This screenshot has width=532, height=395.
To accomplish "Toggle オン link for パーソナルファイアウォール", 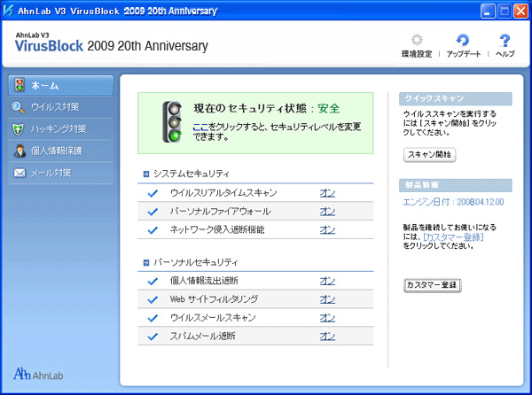I will [x=327, y=212].
